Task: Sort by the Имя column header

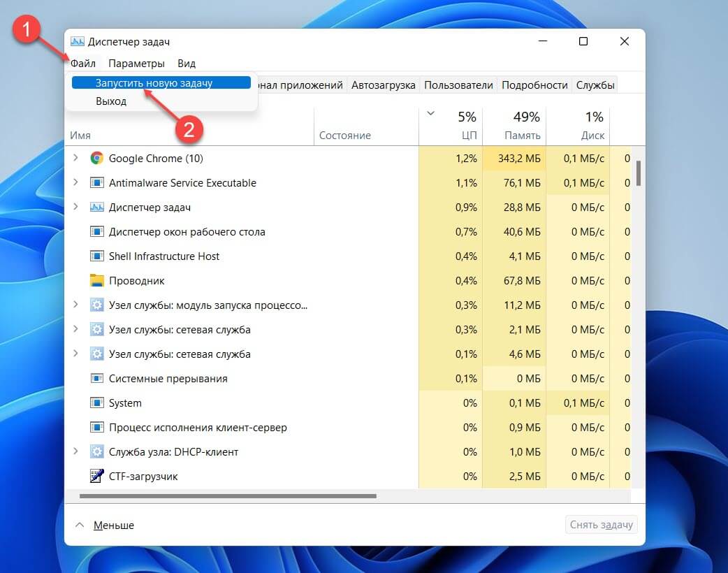Action: pyautogui.click(x=189, y=126)
